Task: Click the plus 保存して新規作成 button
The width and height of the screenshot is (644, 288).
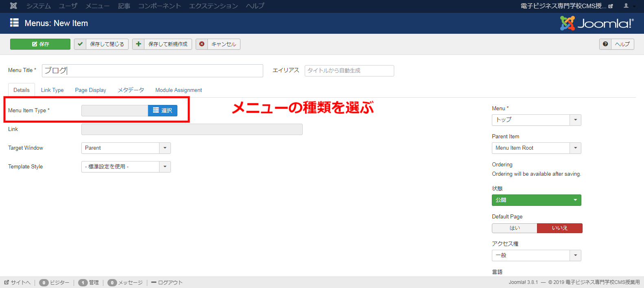Action: 162,44
